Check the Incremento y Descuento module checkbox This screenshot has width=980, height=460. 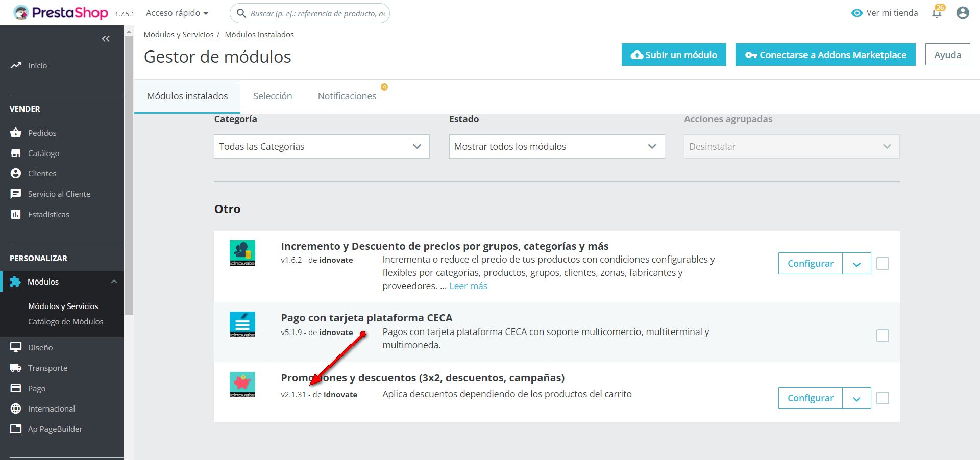(883, 264)
